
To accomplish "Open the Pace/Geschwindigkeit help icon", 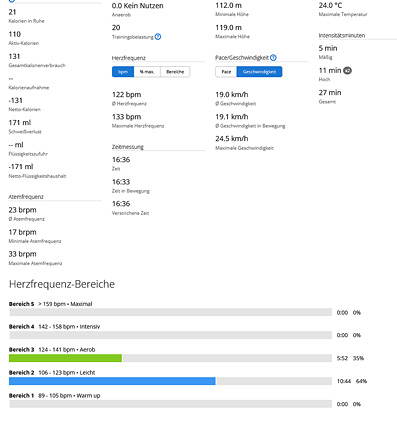I will coord(273,58).
